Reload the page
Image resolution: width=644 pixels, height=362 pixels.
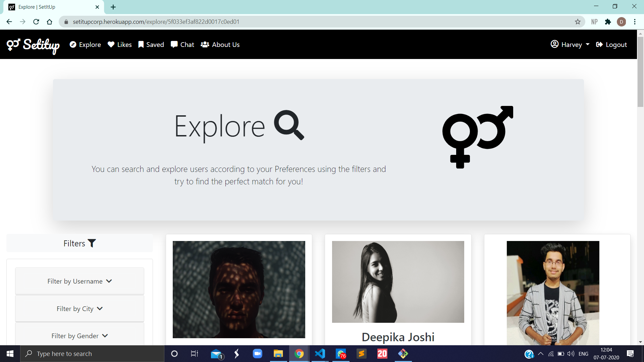[36, 22]
